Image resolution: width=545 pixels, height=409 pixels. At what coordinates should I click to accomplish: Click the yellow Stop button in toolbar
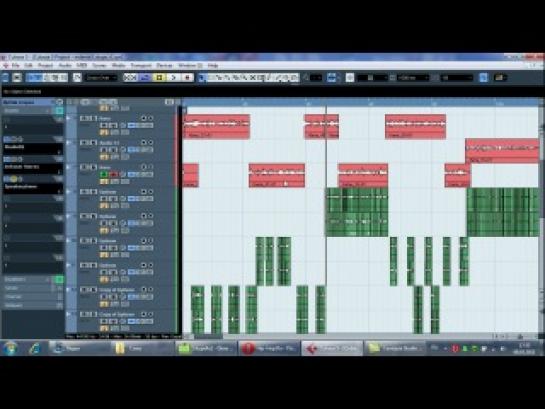(159, 77)
